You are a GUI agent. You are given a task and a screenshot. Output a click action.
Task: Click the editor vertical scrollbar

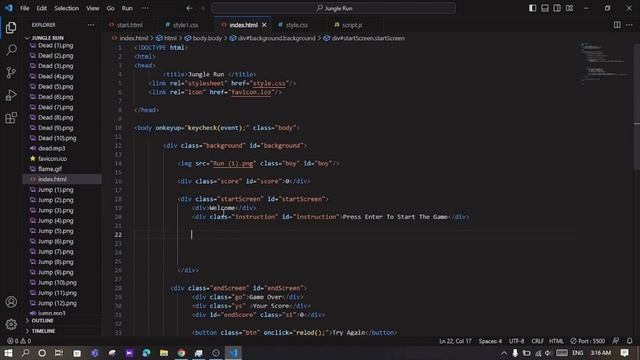637,106
